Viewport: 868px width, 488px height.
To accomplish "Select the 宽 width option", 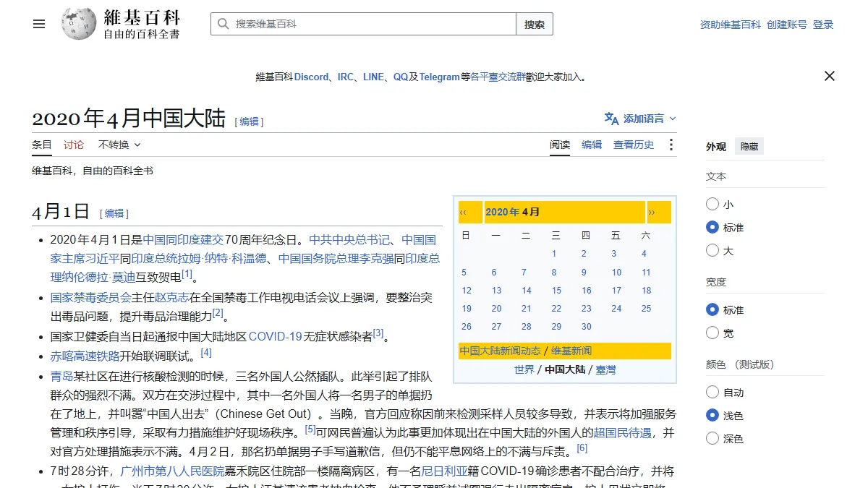I will click(x=712, y=333).
